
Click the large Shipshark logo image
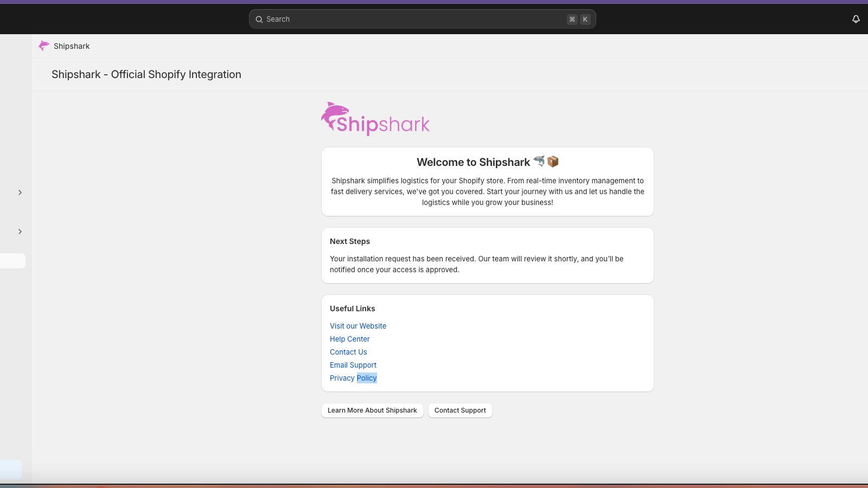[375, 119]
